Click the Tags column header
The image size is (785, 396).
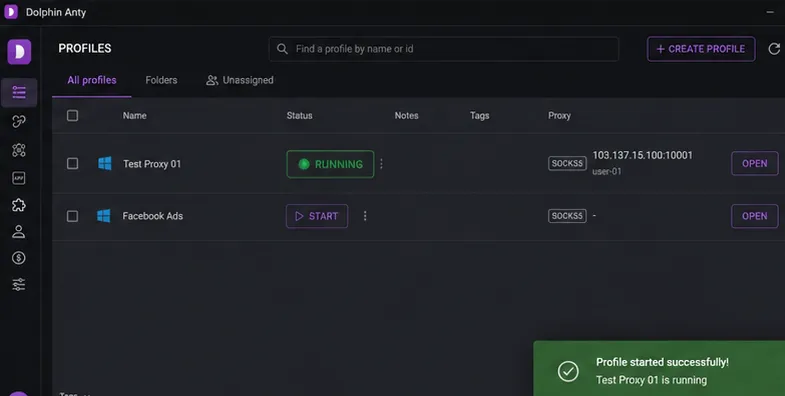(480, 116)
